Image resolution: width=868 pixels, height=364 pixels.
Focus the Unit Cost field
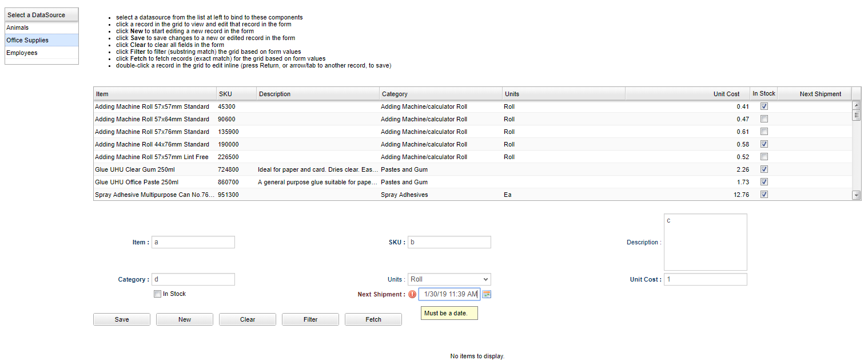point(705,279)
